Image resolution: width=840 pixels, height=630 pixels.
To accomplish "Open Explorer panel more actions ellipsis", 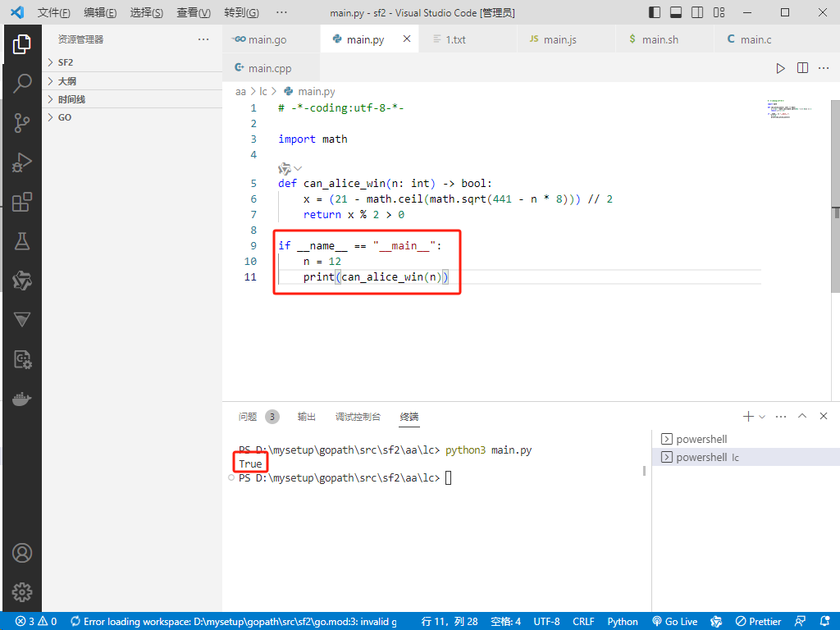I will click(203, 39).
